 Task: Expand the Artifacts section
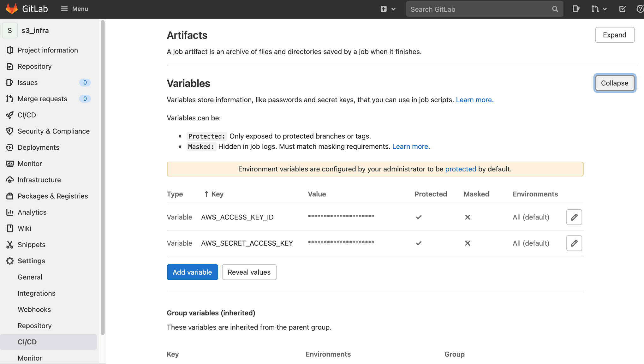click(614, 35)
